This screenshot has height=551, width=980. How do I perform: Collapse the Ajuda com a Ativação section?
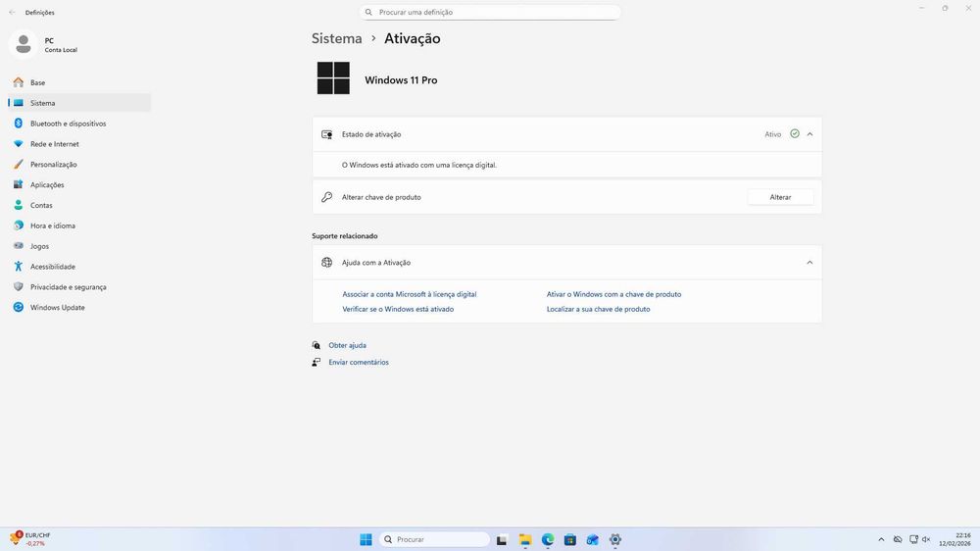810,263
